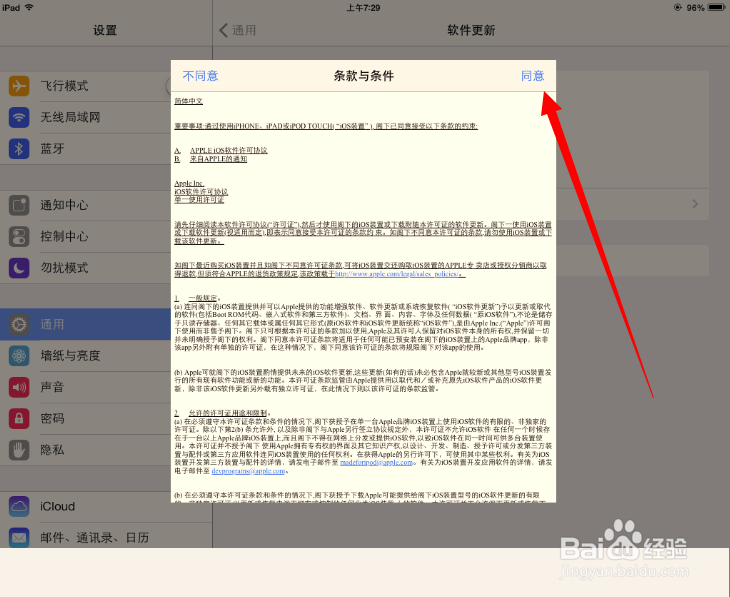The image size is (730, 597).
Task: Tap the Mail envelope icon
Action: click(19, 537)
